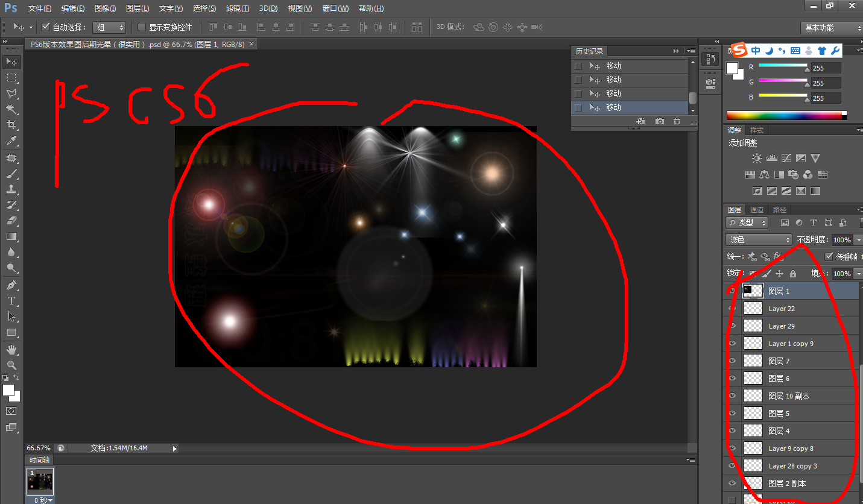The width and height of the screenshot is (863, 504).
Task: Select the Hand tool
Action: (x=11, y=350)
